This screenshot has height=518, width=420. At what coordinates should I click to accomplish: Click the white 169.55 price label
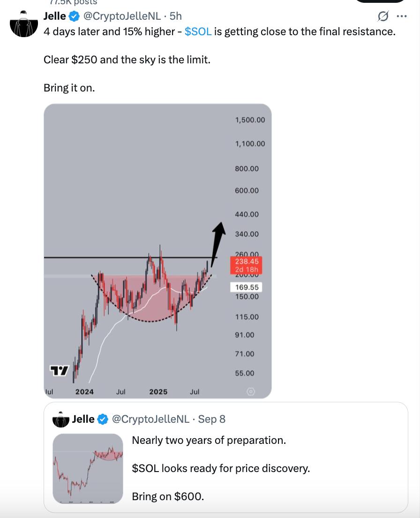point(247,287)
